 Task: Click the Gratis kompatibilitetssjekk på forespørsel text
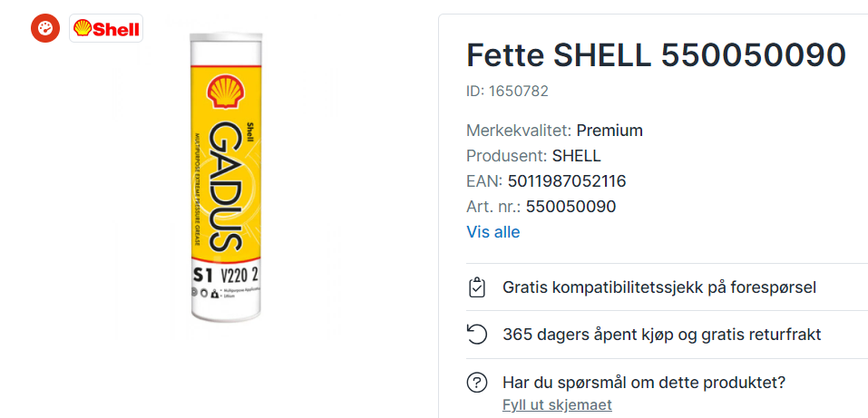[659, 287]
